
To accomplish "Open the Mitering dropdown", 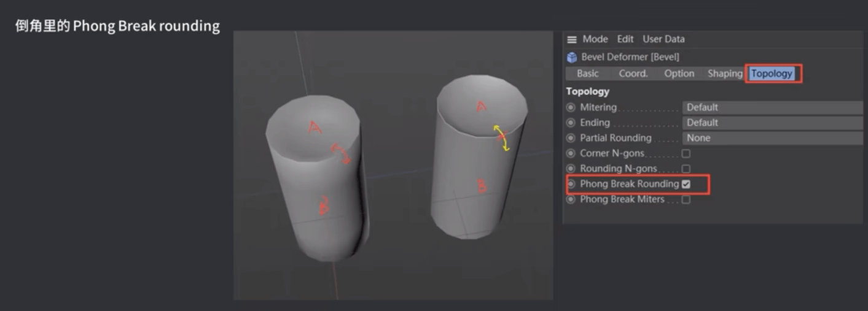I will point(772,107).
